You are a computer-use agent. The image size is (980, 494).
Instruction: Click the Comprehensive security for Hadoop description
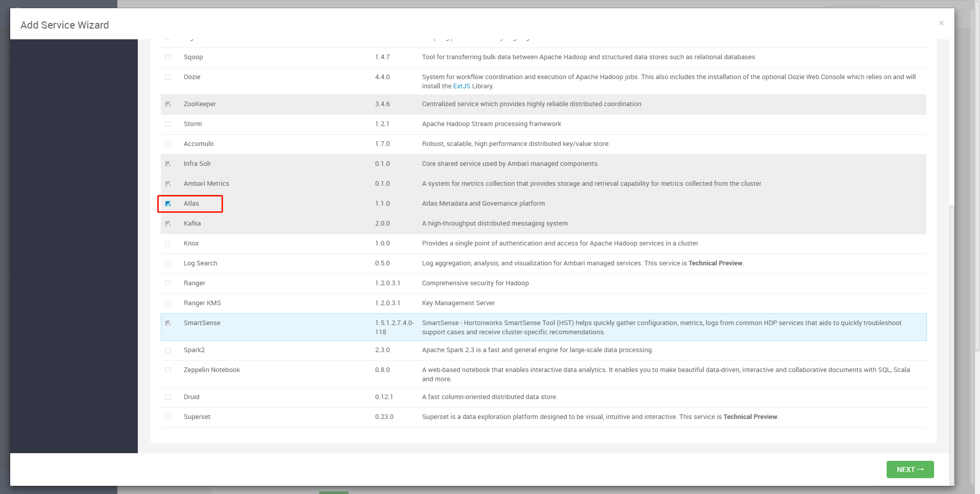tap(475, 283)
